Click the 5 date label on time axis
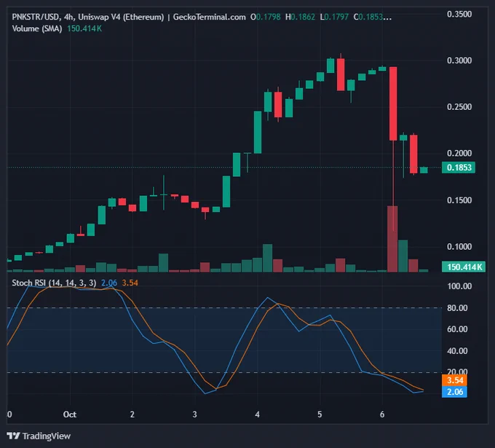The width and height of the screenshot is (495, 448). pyautogui.click(x=320, y=414)
